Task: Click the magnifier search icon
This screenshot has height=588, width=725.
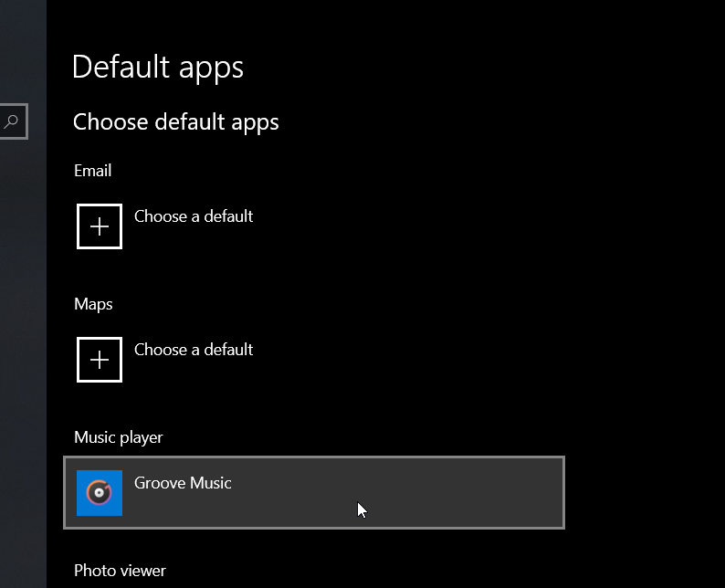Action: point(12,121)
